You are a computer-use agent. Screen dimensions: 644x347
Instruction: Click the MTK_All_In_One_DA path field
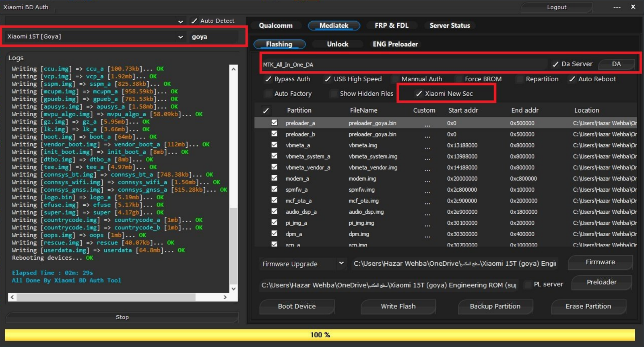coord(404,64)
